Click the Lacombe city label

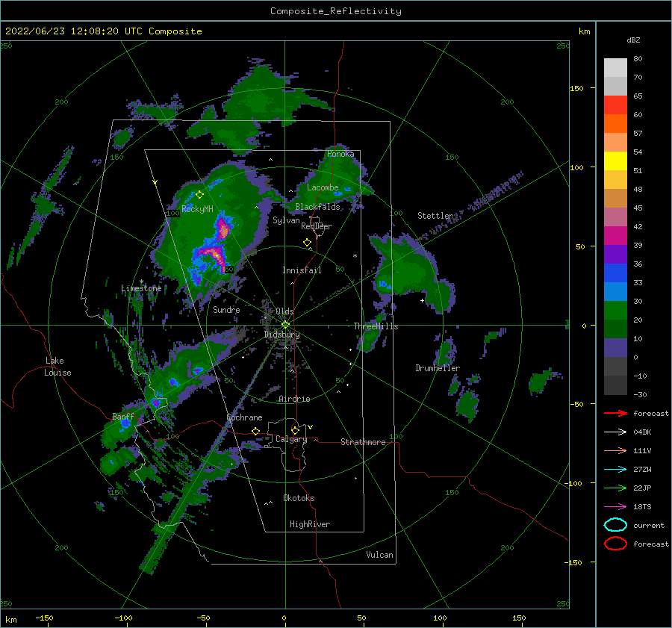pyautogui.click(x=323, y=187)
